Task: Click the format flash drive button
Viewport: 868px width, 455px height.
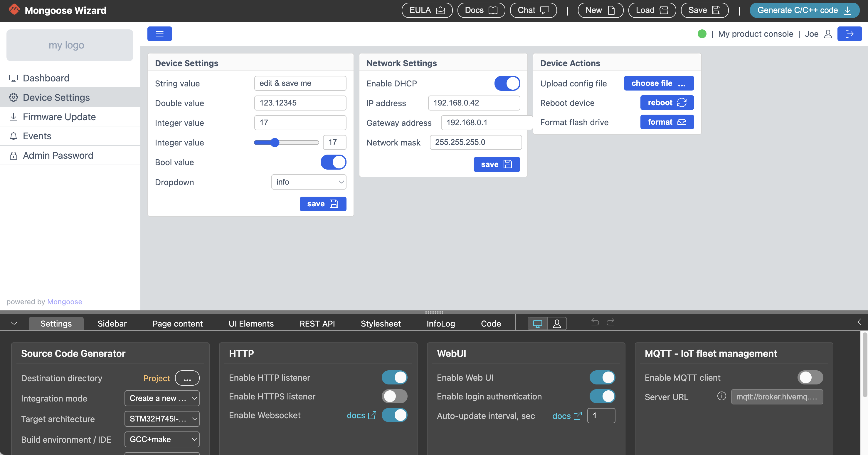Action: [667, 122]
